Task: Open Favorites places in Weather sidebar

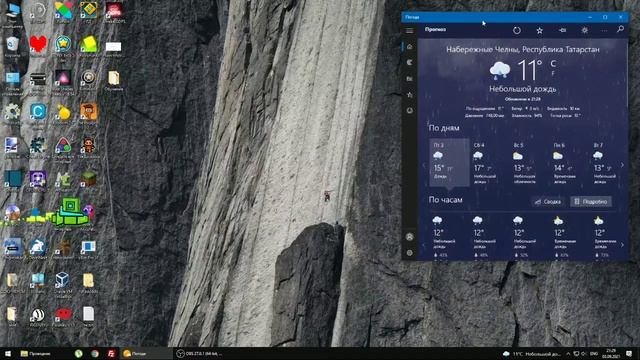Action: click(x=409, y=95)
